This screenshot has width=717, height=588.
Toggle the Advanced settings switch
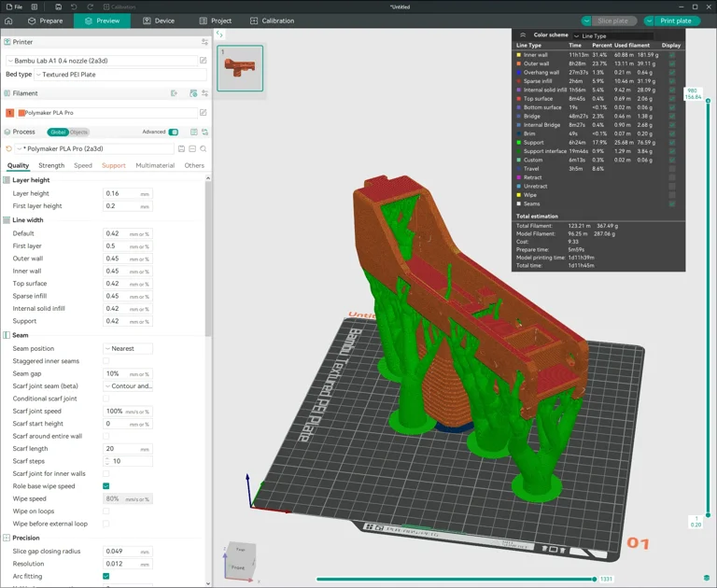coord(173,133)
